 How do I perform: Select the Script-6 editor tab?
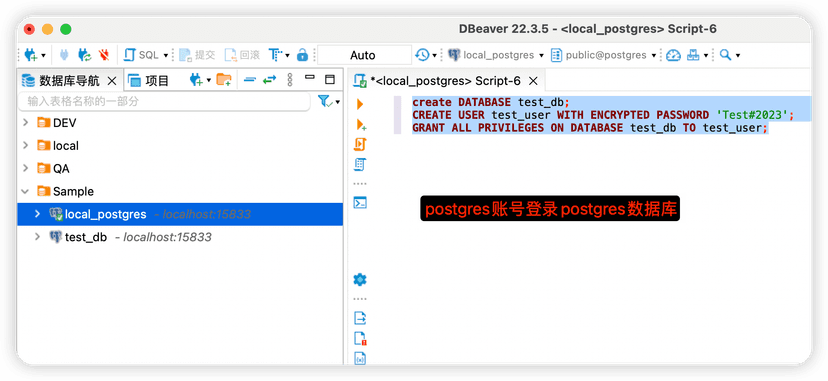coord(446,81)
